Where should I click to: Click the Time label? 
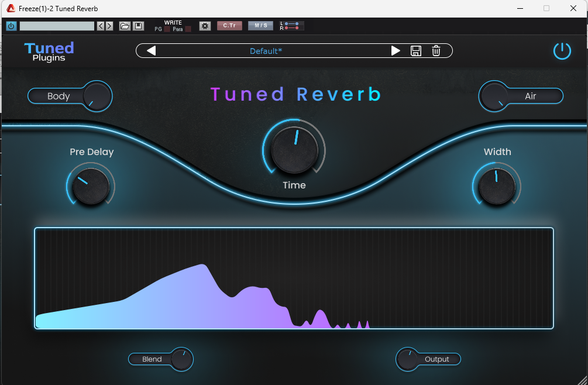(294, 185)
